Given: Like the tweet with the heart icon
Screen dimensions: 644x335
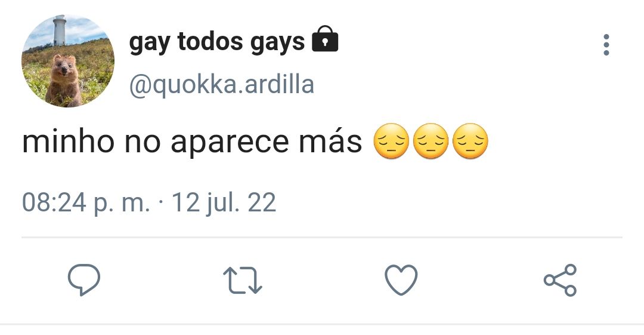Looking at the screenshot, I should click(x=401, y=280).
